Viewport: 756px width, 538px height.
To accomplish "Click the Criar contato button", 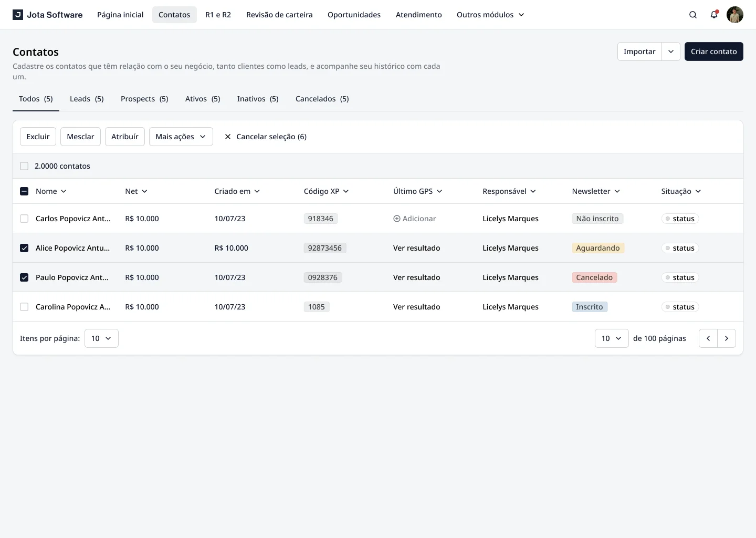I will 713,51.
